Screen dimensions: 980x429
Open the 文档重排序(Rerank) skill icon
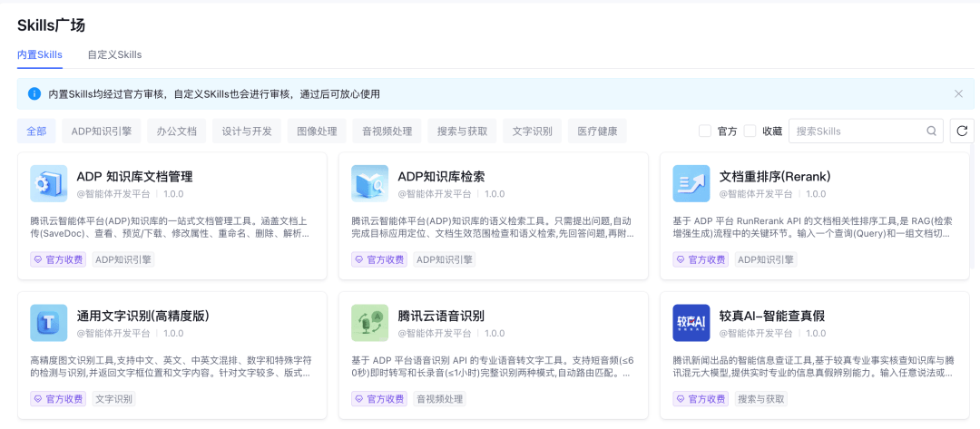coord(691,183)
